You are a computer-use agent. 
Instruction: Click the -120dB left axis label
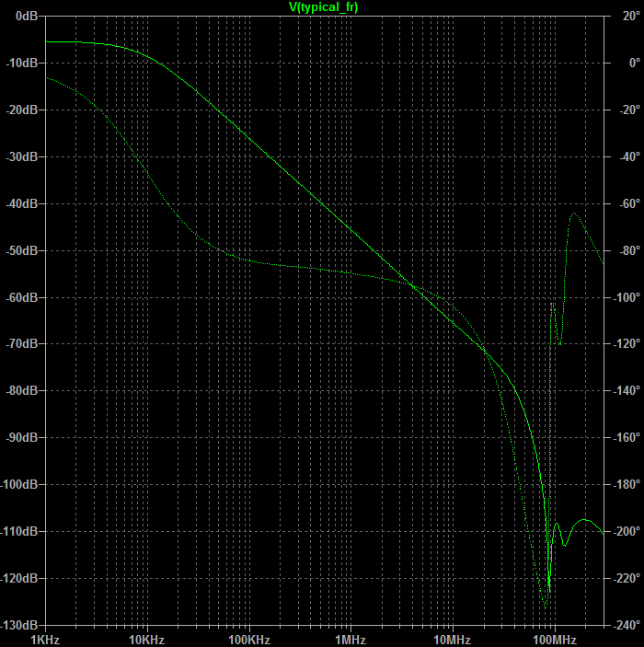pyautogui.click(x=19, y=579)
